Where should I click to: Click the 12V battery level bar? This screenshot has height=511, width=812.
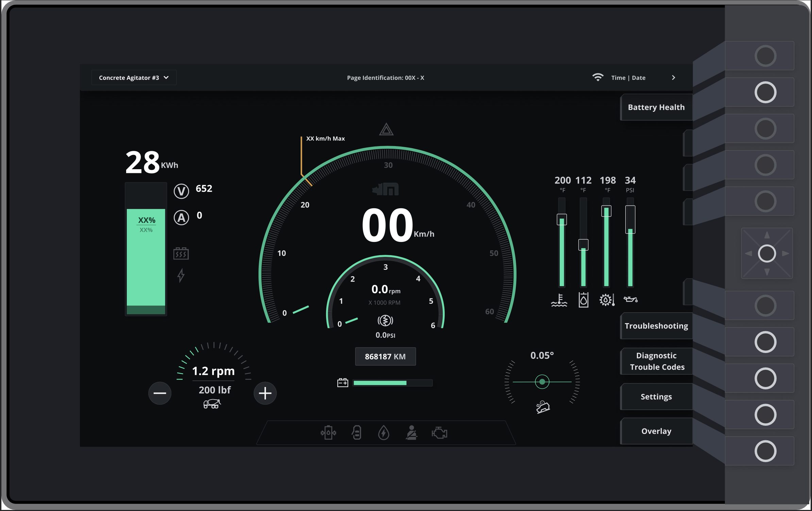click(x=392, y=383)
